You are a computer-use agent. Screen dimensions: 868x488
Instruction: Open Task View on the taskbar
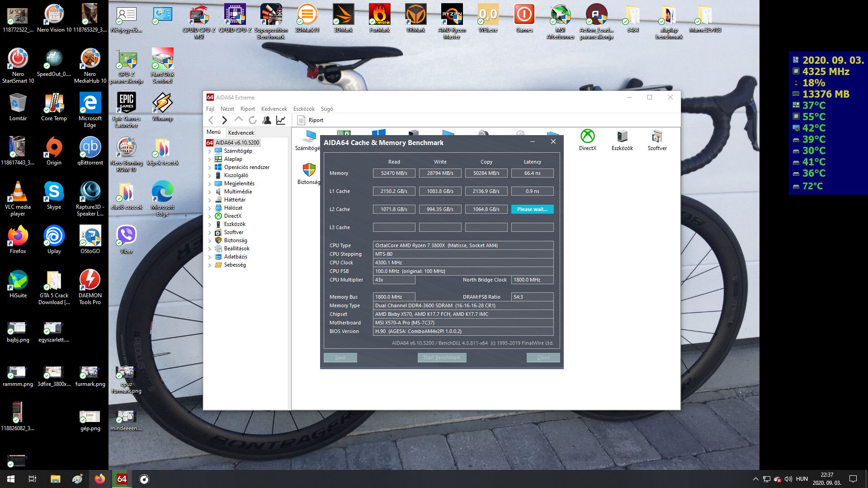tap(33, 479)
